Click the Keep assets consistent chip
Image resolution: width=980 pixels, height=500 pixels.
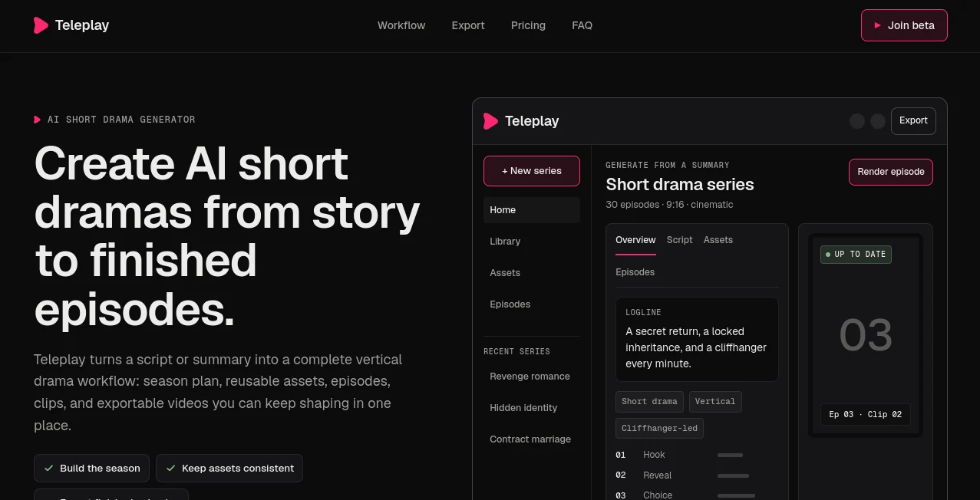click(x=229, y=468)
